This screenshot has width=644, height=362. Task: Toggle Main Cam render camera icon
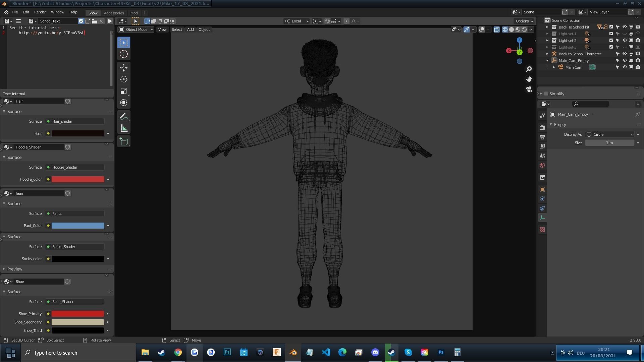coord(638,67)
